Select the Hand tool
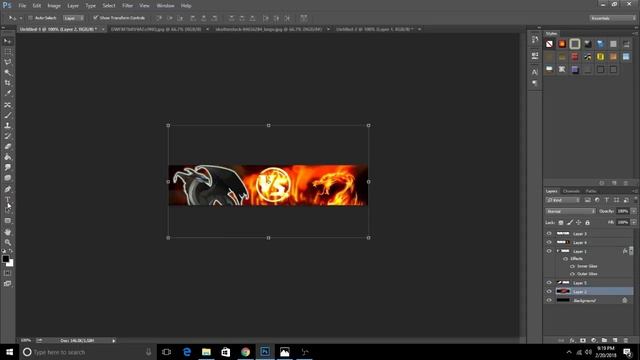Viewport: 640px width, 360px height. coord(7,232)
